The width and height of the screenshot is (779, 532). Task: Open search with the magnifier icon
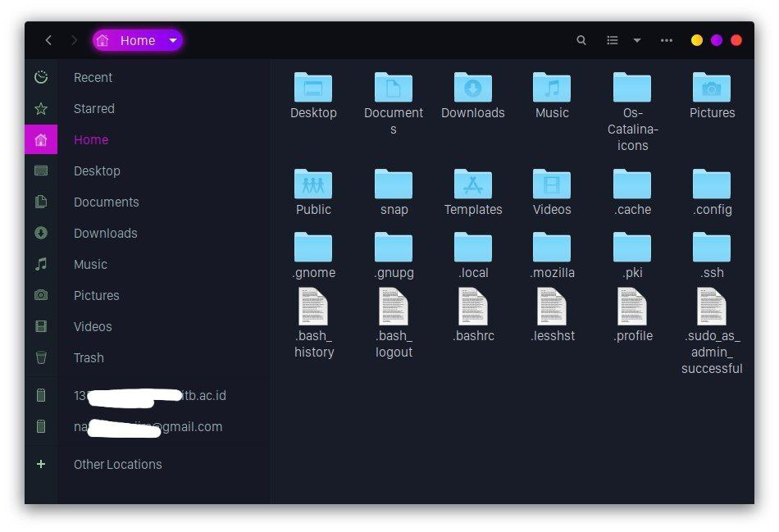tap(581, 39)
